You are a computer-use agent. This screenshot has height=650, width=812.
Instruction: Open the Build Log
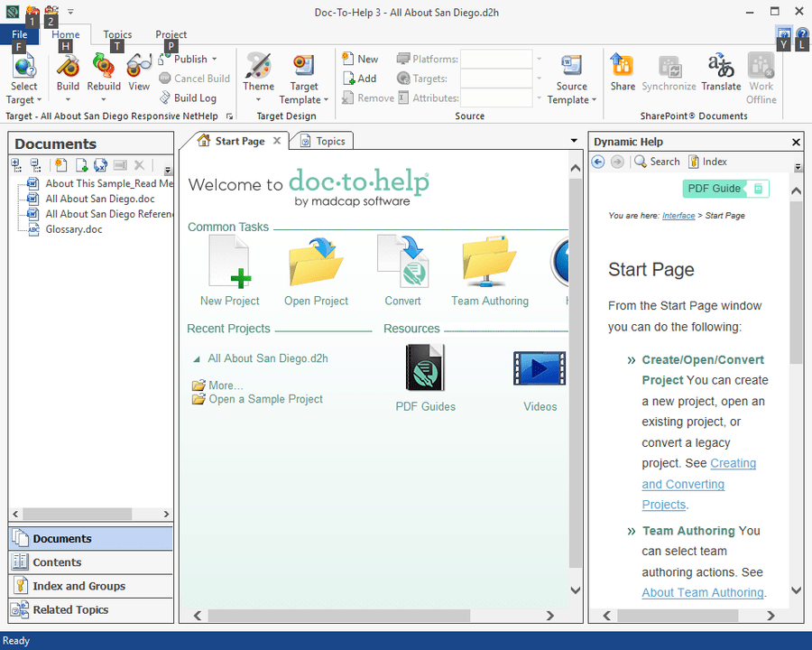[188, 98]
